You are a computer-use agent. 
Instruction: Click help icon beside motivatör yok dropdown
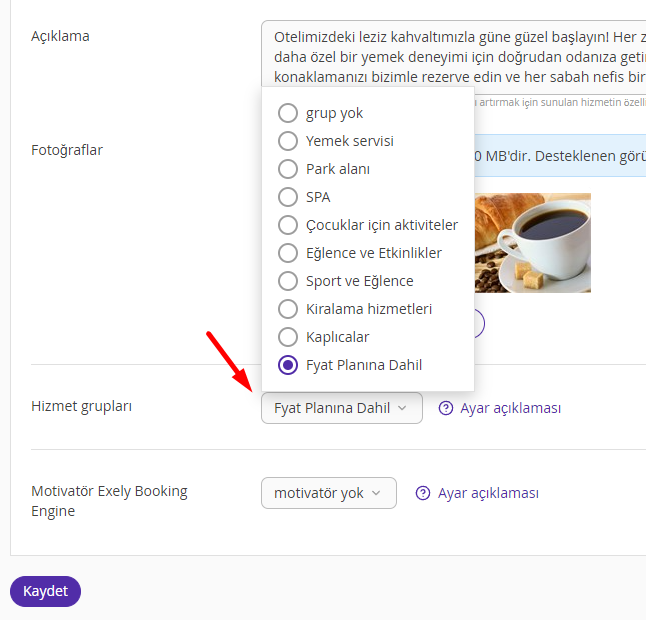[x=423, y=493]
